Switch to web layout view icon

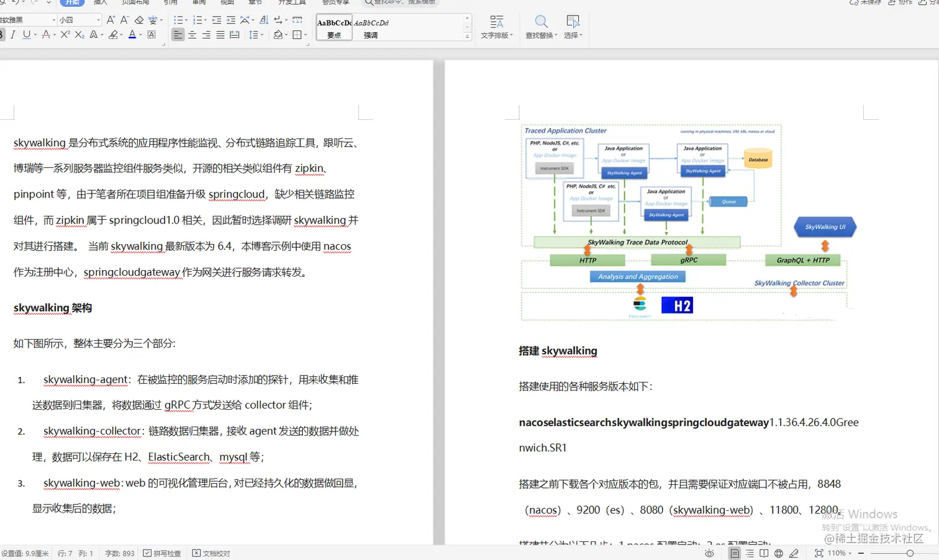click(779, 553)
